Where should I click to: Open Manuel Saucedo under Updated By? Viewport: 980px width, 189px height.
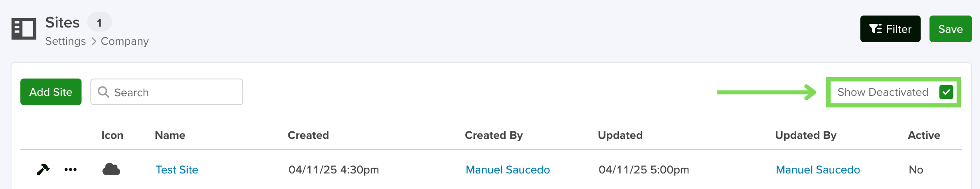[x=818, y=170]
